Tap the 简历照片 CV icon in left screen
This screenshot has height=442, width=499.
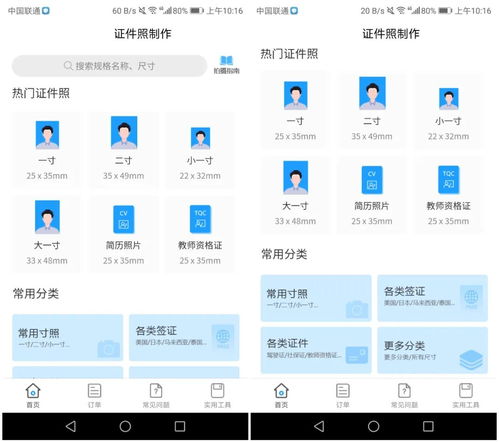tap(124, 219)
